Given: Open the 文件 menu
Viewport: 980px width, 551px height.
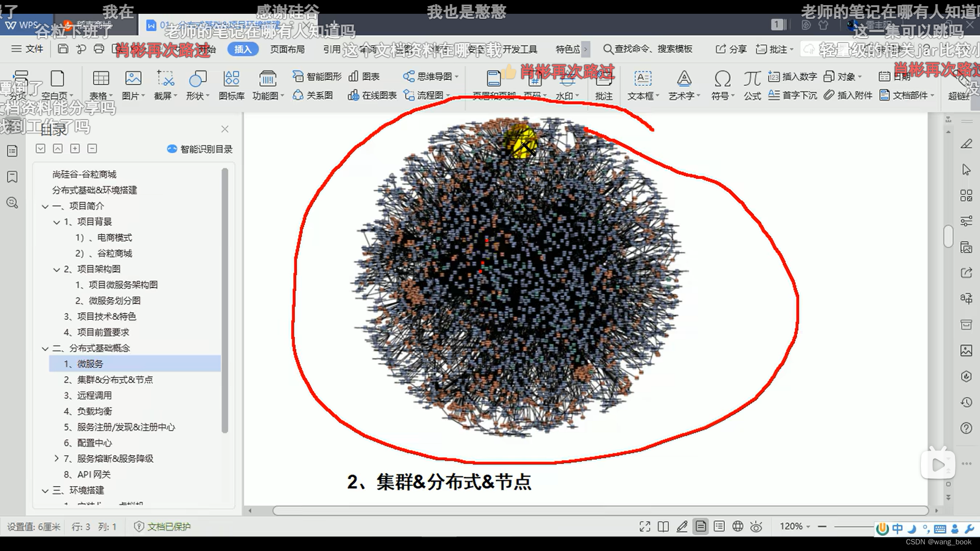Looking at the screenshot, I should click(x=27, y=49).
